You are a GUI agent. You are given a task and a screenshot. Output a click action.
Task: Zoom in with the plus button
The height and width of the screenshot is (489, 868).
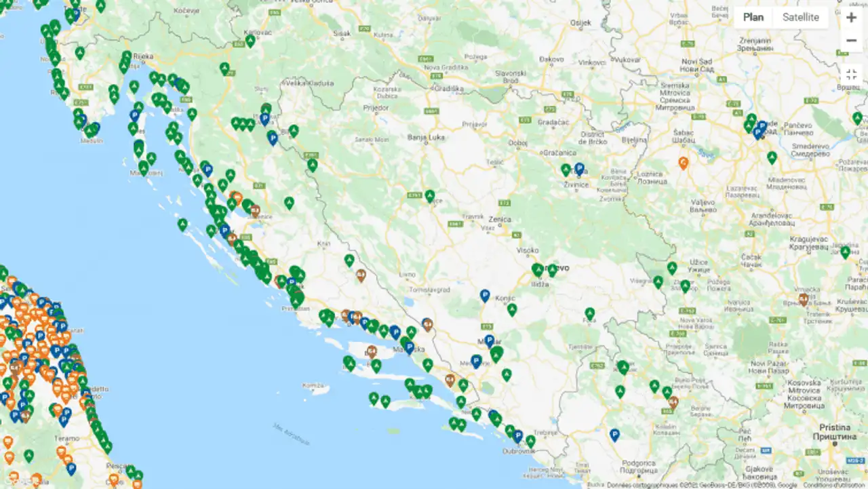pyautogui.click(x=852, y=18)
